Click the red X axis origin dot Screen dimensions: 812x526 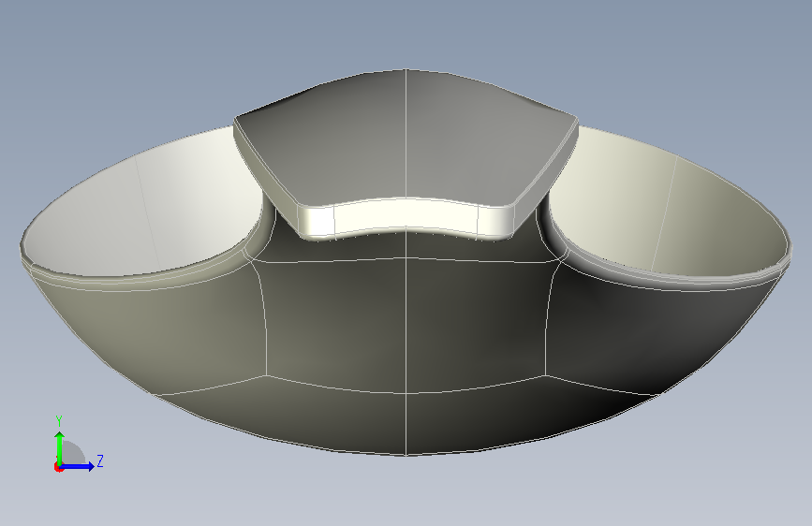(58, 467)
